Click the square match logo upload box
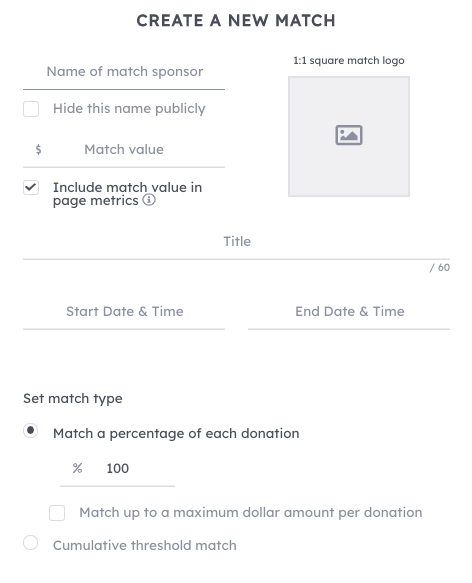Viewport: 472px width, 583px height. tap(349, 136)
